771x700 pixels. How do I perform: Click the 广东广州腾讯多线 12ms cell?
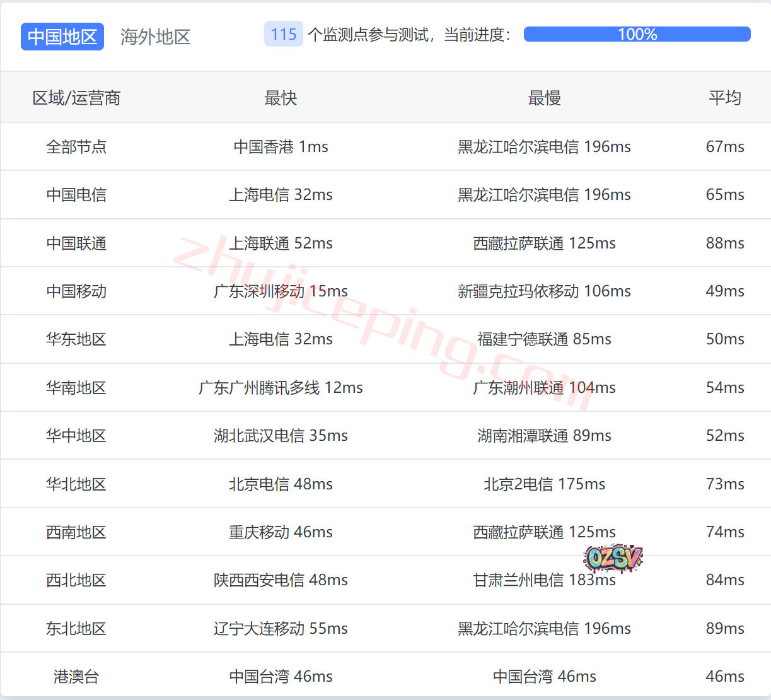[x=281, y=388]
